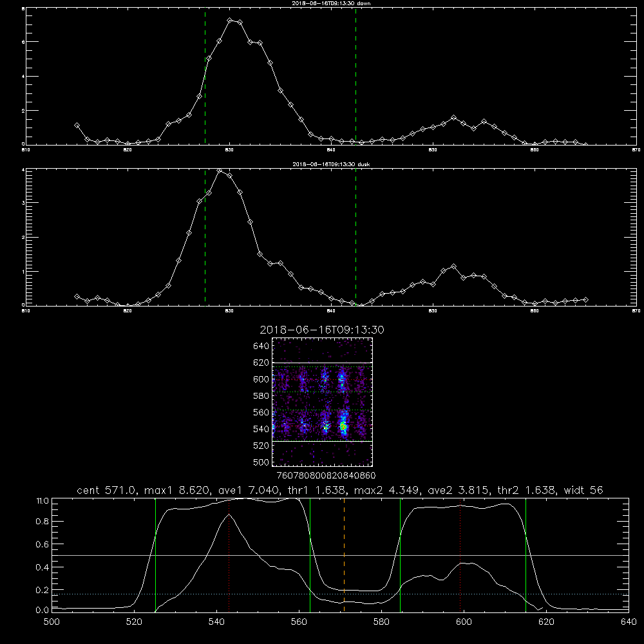Click the heatmap's '520' y-axis label

click(261, 446)
